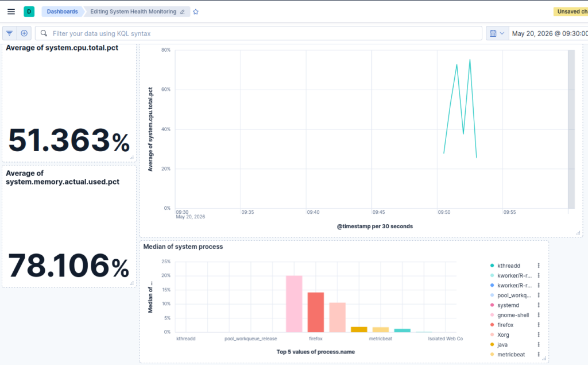Toggle gnome-shell series in legend

click(513, 315)
